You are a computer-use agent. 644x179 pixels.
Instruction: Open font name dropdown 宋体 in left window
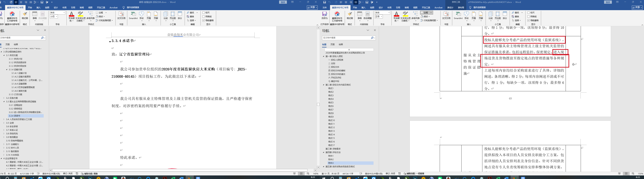tap(64, 13)
